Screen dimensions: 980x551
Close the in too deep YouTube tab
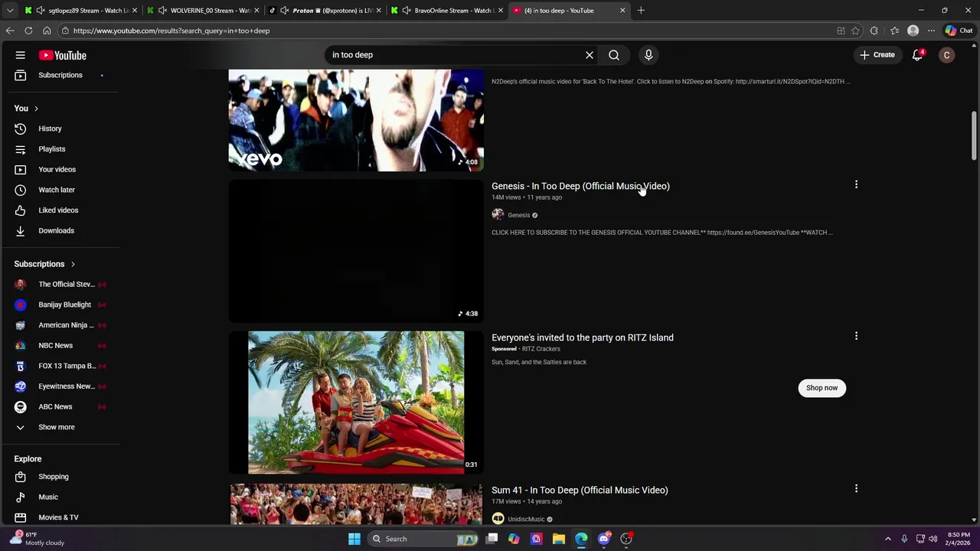622,11
